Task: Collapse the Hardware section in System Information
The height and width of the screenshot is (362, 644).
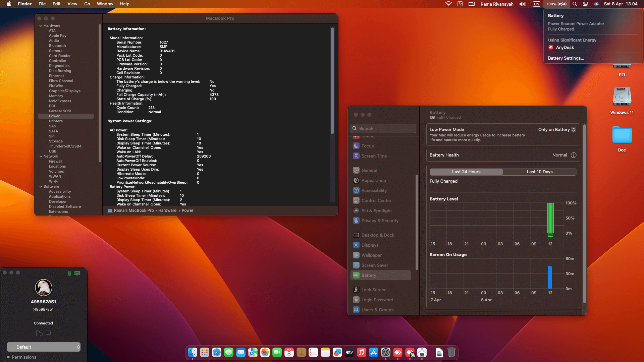Action: point(41,25)
